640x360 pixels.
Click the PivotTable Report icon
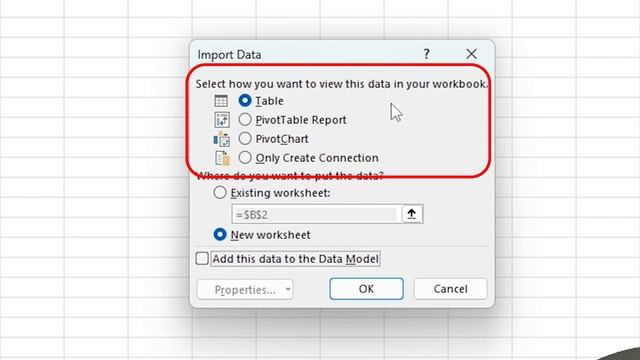[x=222, y=120]
